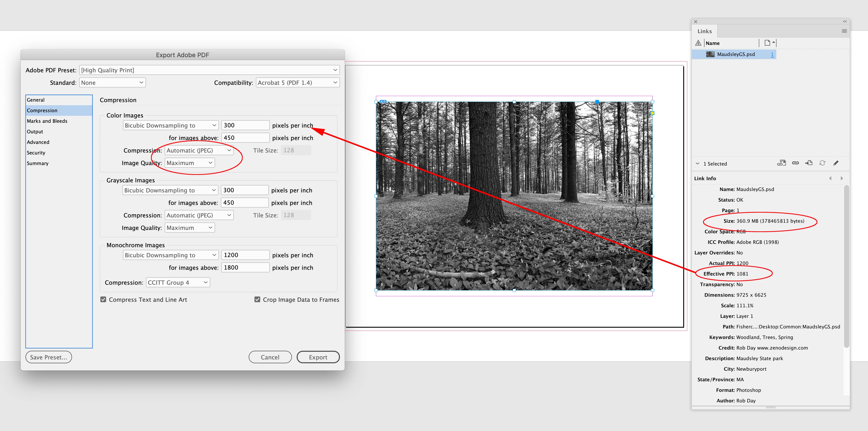868x431 pixels.
Task: Show next link info arrow
Action: click(x=842, y=179)
